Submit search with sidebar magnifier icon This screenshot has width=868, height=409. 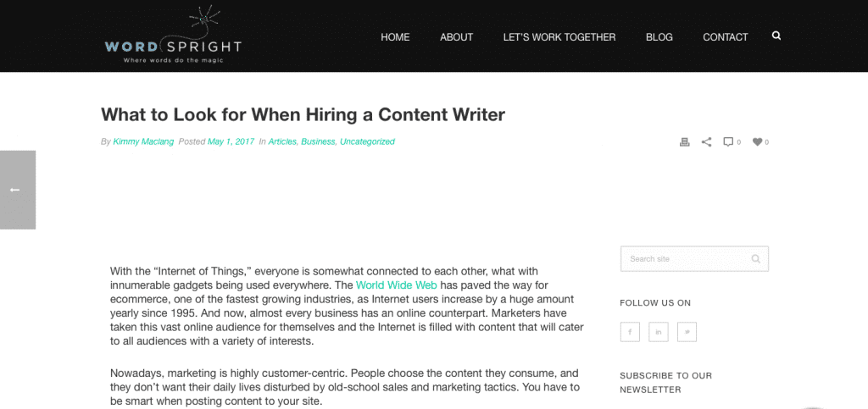pyautogui.click(x=755, y=258)
